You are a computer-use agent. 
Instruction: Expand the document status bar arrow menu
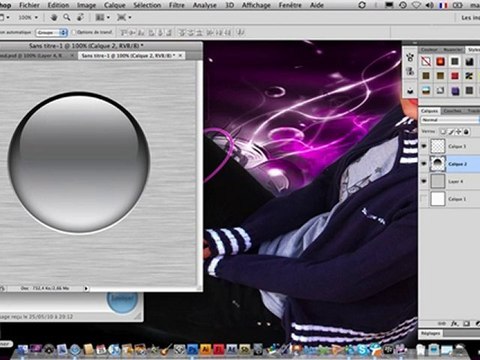coord(86,288)
